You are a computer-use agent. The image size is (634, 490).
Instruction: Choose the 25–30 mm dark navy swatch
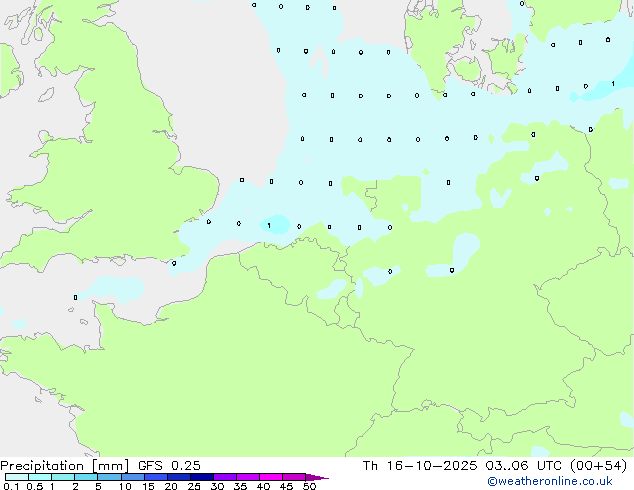pyautogui.click(x=202, y=477)
